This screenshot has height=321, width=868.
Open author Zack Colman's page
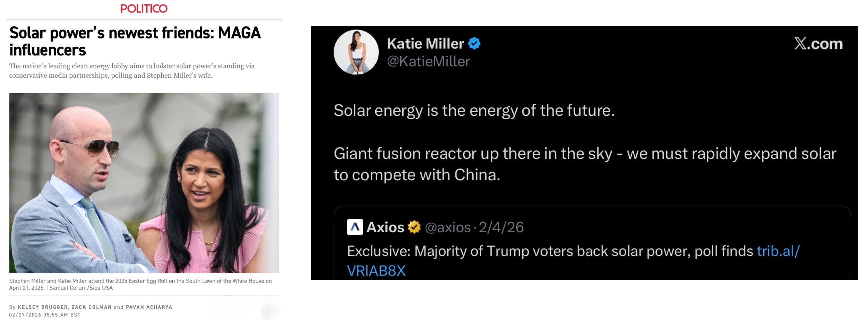92,307
